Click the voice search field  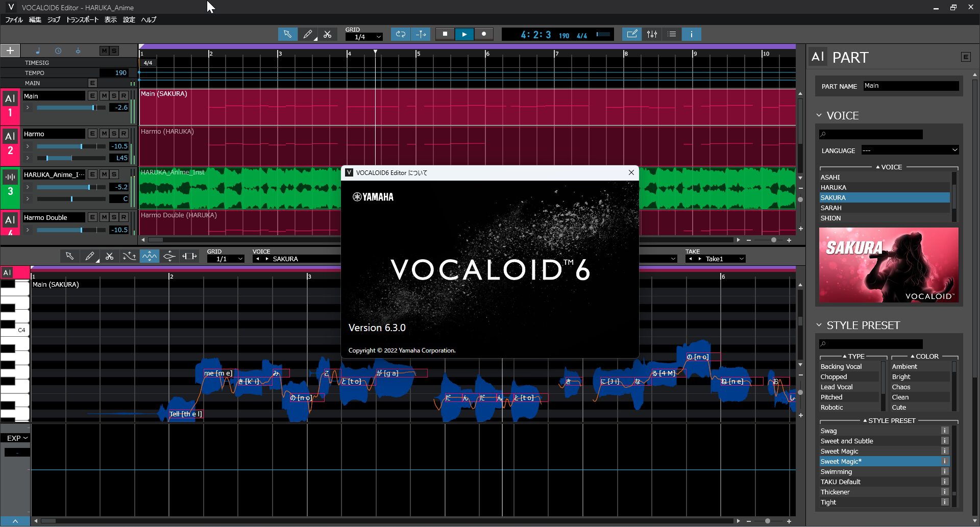(x=871, y=134)
